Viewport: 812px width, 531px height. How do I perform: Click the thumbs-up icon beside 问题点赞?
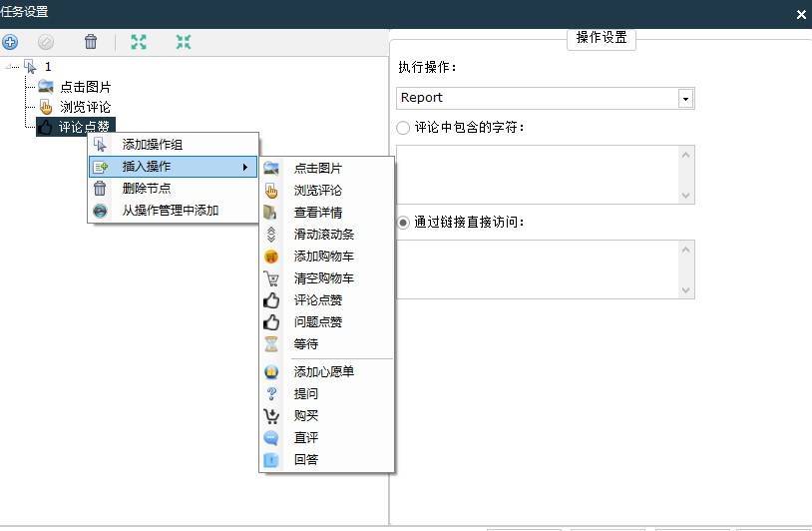tap(271, 322)
